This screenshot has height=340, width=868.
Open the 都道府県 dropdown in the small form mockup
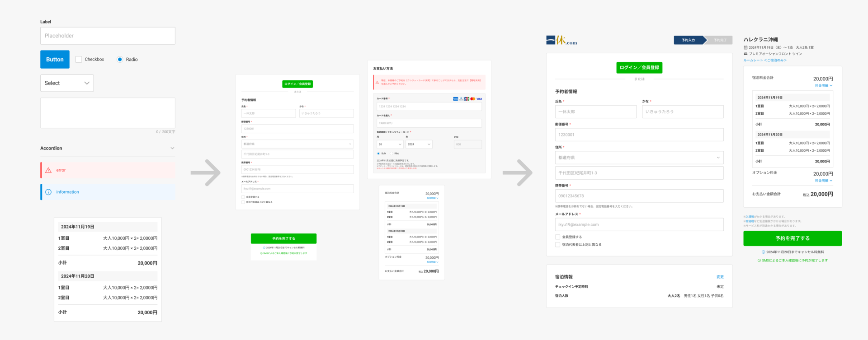297,144
